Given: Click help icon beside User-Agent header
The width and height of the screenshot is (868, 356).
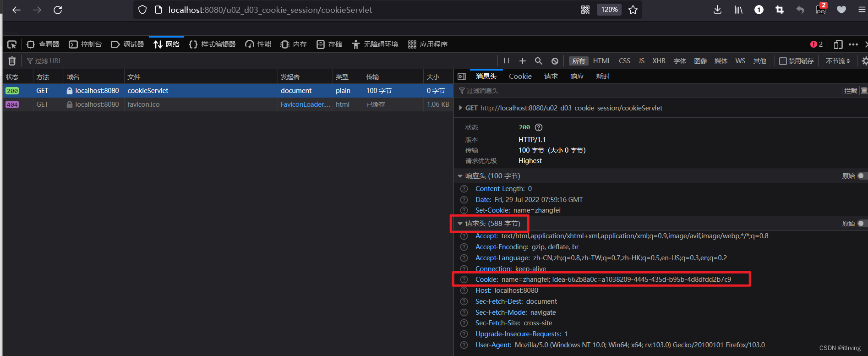Looking at the screenshot, I should pos(464,345).
